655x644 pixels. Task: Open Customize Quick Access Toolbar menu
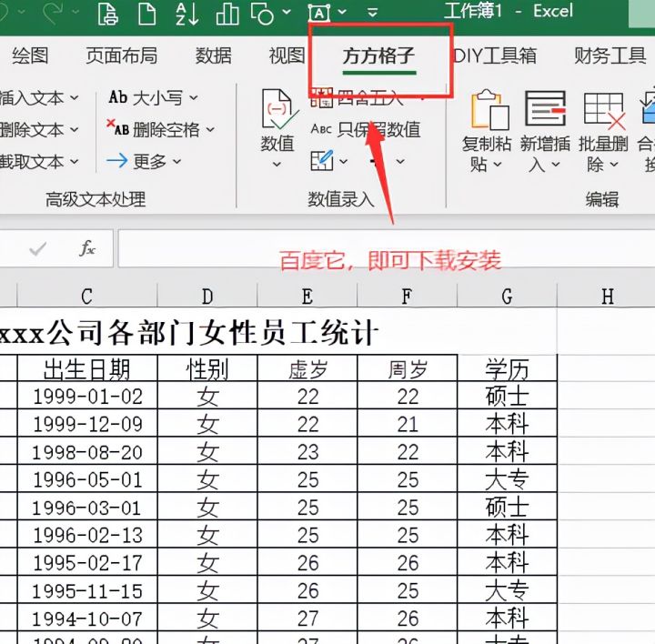click(x=373, y=13)
